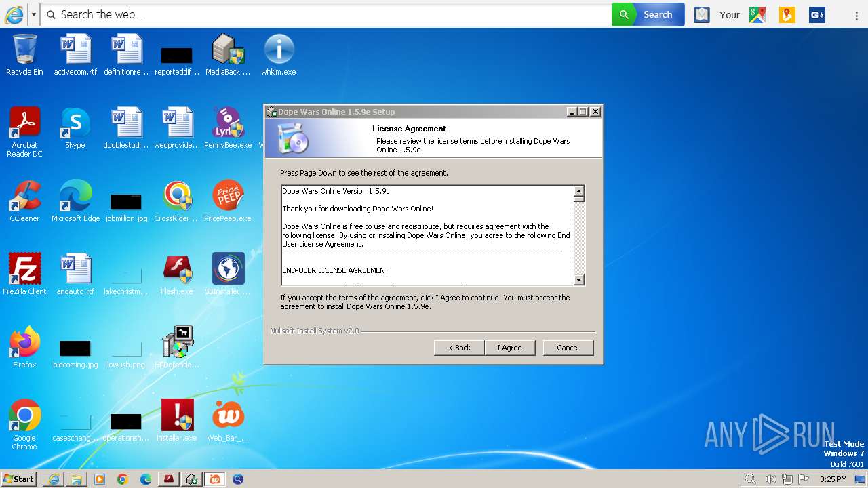The height and width of the screenshot is (488, 868).
Task: Select the doublestudi... document icon
Action: point(126,127)
